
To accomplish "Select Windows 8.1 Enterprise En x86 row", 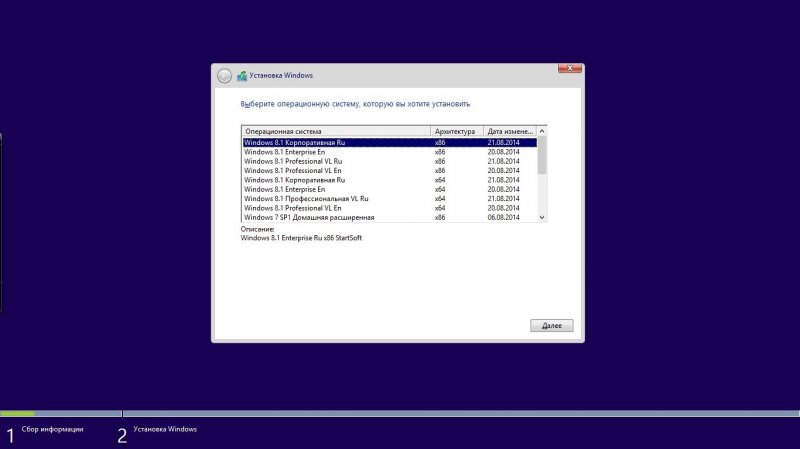I will click(x=390, y=152).
